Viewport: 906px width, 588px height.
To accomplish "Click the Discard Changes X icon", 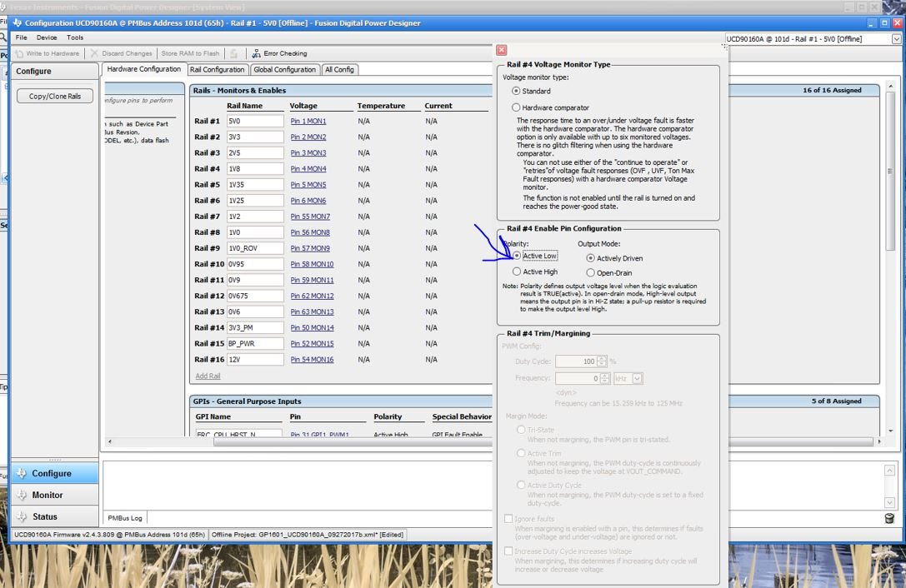I will [94, 53].
